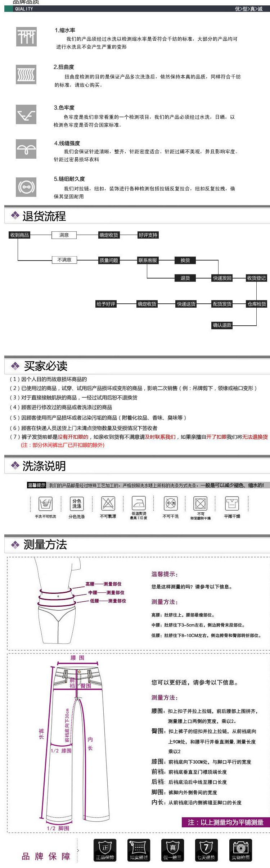The height and width of the screenshot is (868, 270).
Task: Click the 您可以更舒适，请参考以下信息 text
Action: [x=195, y=682]
